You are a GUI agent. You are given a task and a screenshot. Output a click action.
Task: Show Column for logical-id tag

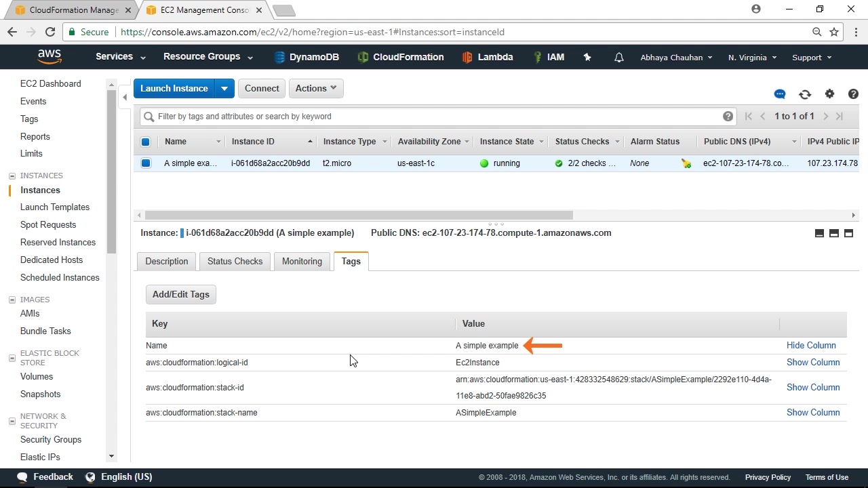point(813,363)
